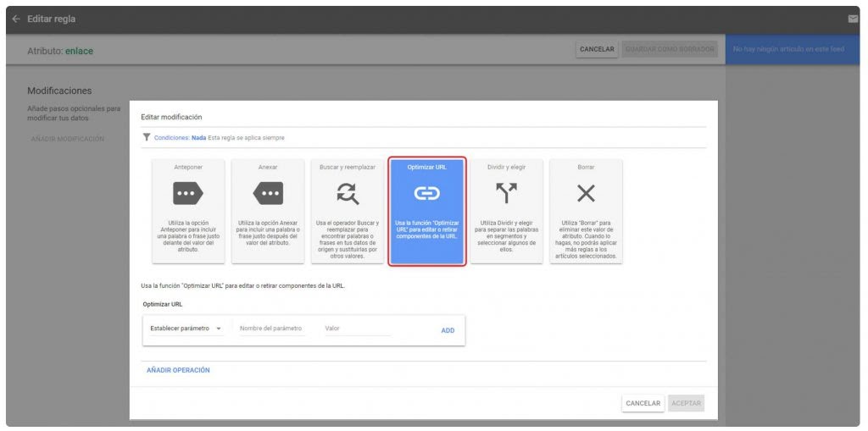Image resolution: width=868 pixels, height=431 pixels.
Task: Click the 'Editar regla' header title
Action: [x=52, y=19]
